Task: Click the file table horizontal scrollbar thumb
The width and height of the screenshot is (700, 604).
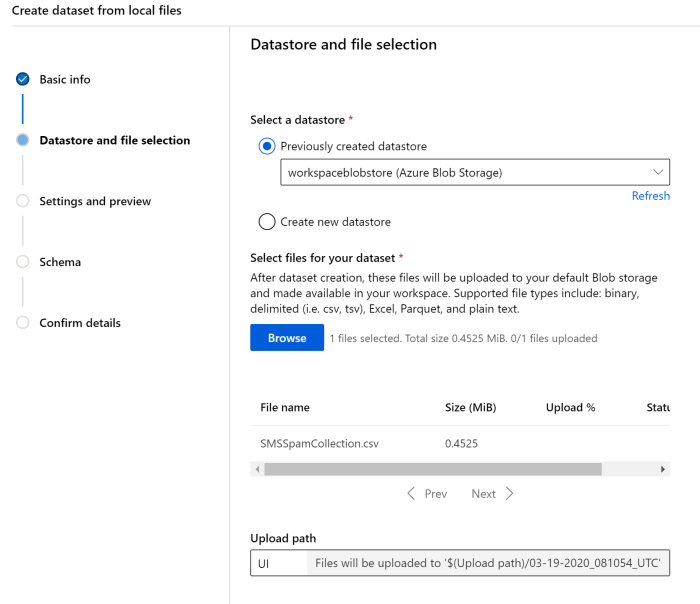Action: pyautogui.click(x=432, y=469)
